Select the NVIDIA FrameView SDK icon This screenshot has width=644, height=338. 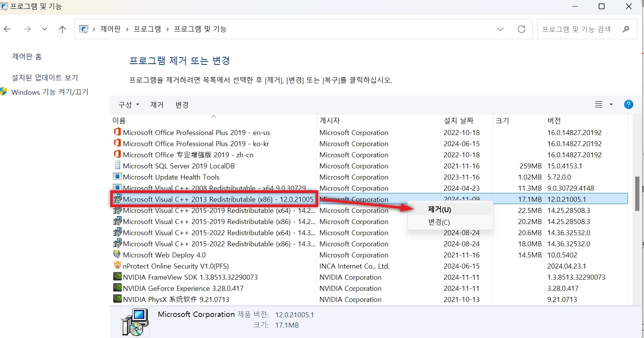(117, 276)
